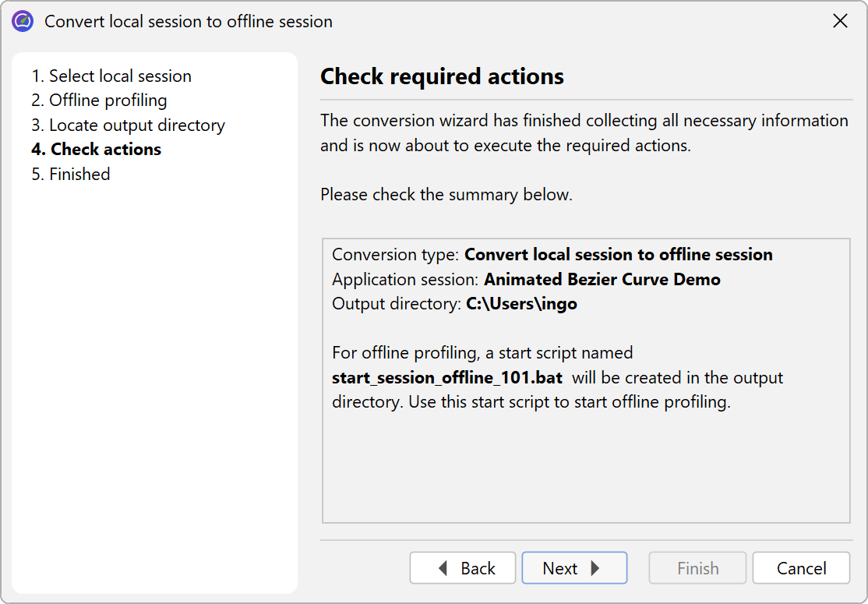
Task: Click the Animated Bezier Curve Demo session name
Action: click(602, 279)
